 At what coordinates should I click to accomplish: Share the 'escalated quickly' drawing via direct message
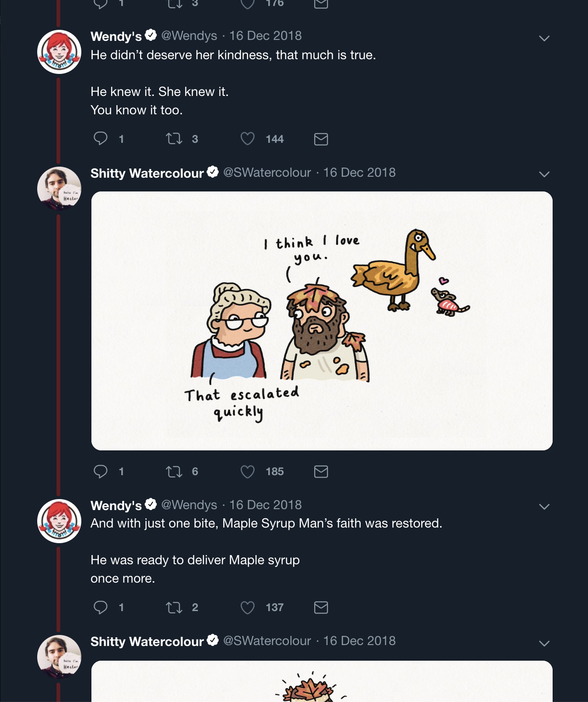321,472
